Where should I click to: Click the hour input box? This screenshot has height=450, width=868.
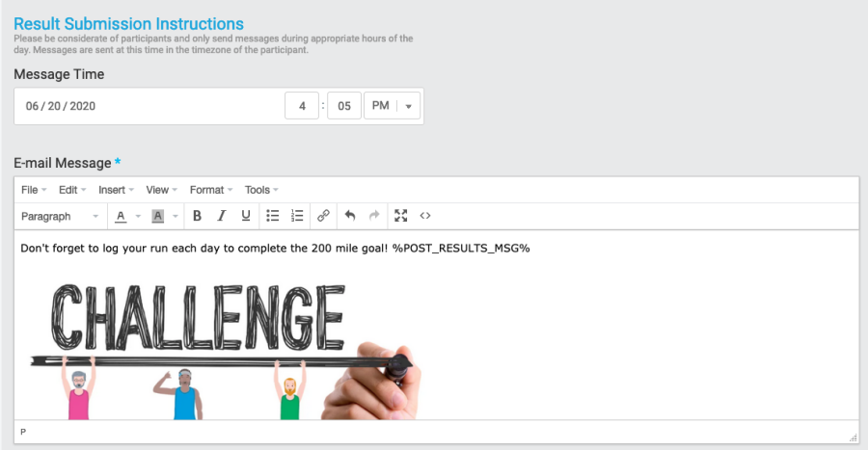(x=302, y=106)
